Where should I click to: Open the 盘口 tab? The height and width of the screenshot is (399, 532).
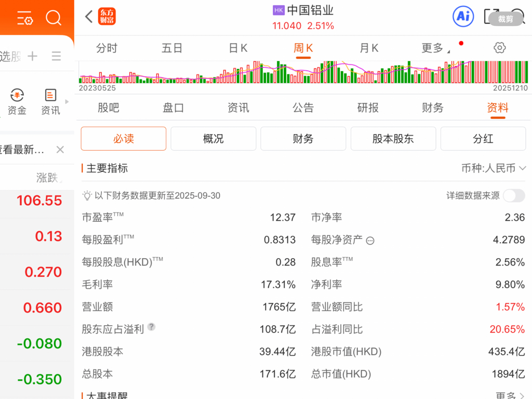click(174, 108)
